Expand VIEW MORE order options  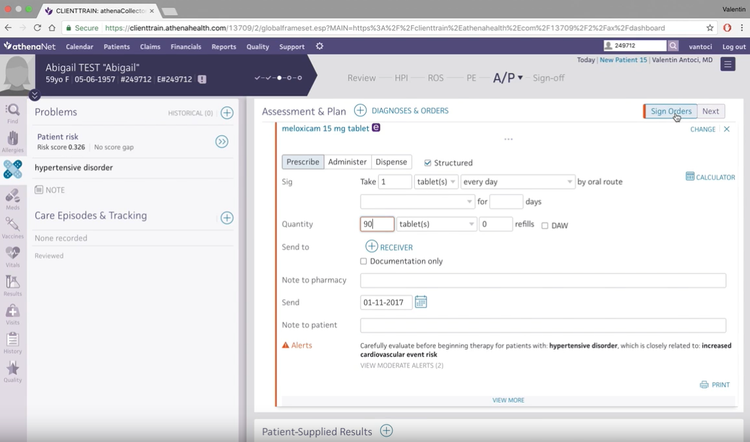tap(508, 400)
